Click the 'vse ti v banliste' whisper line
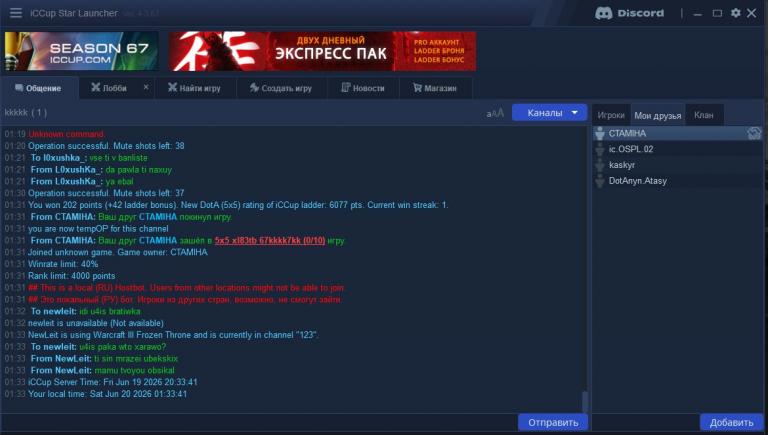 118,158
